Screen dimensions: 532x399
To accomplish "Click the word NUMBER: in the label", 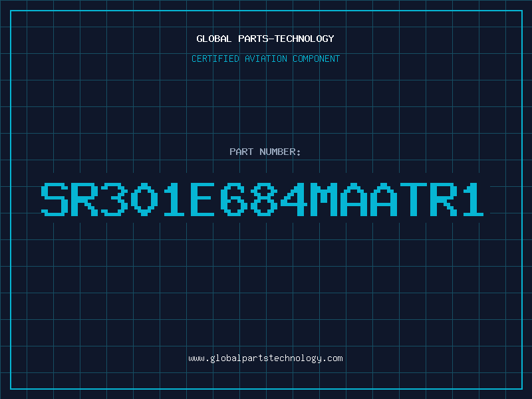I will (x=280, y=152).
